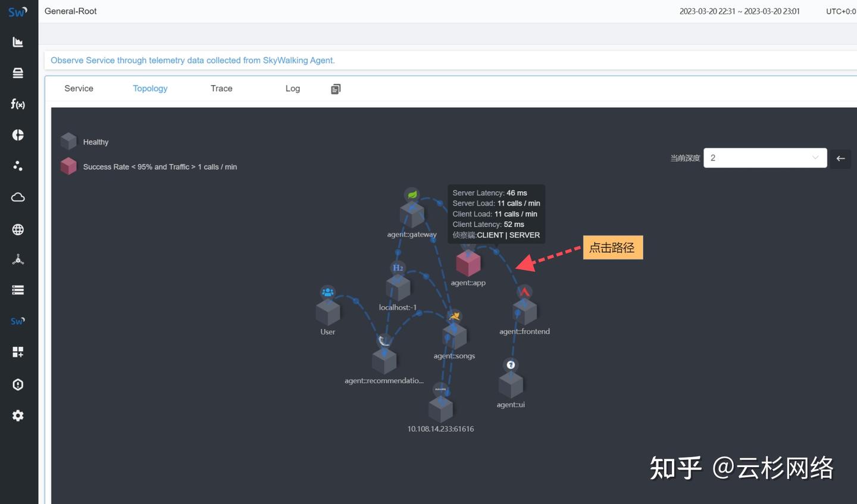
Task: Switch to the Log tab
Action: (x=292, y=88)
